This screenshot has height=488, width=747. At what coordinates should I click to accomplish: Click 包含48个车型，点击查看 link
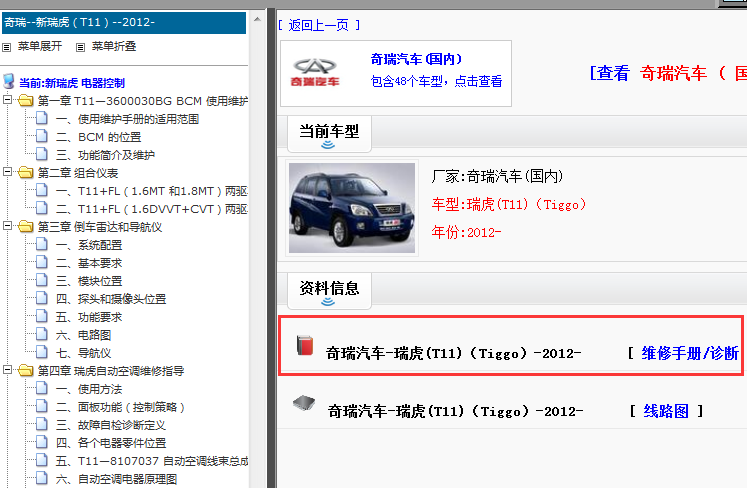pyautogui.click(x=436, y=81)
